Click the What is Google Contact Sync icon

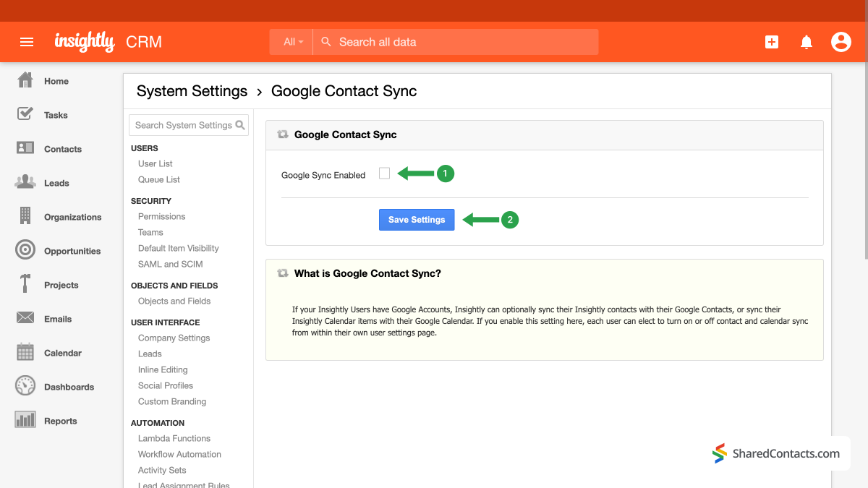tap(283, 273)
